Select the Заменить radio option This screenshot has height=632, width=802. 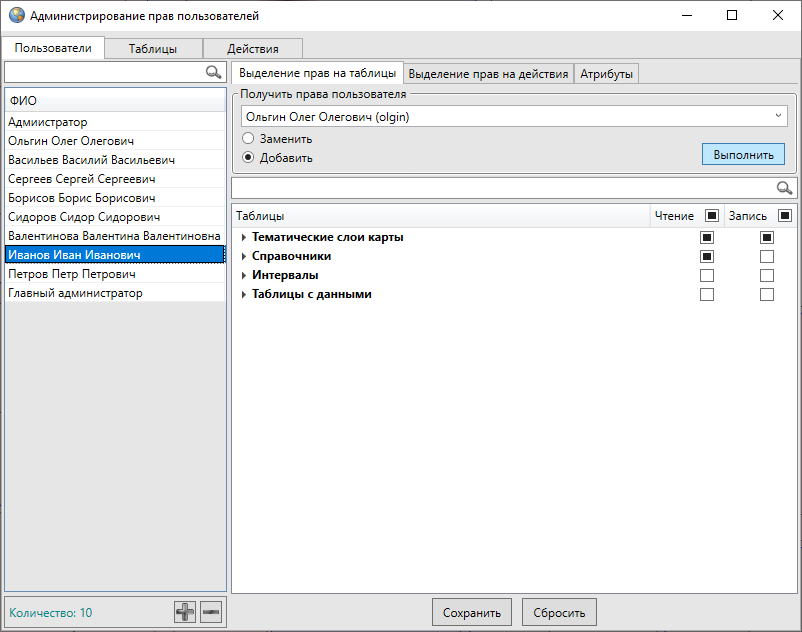pos(248,139)
